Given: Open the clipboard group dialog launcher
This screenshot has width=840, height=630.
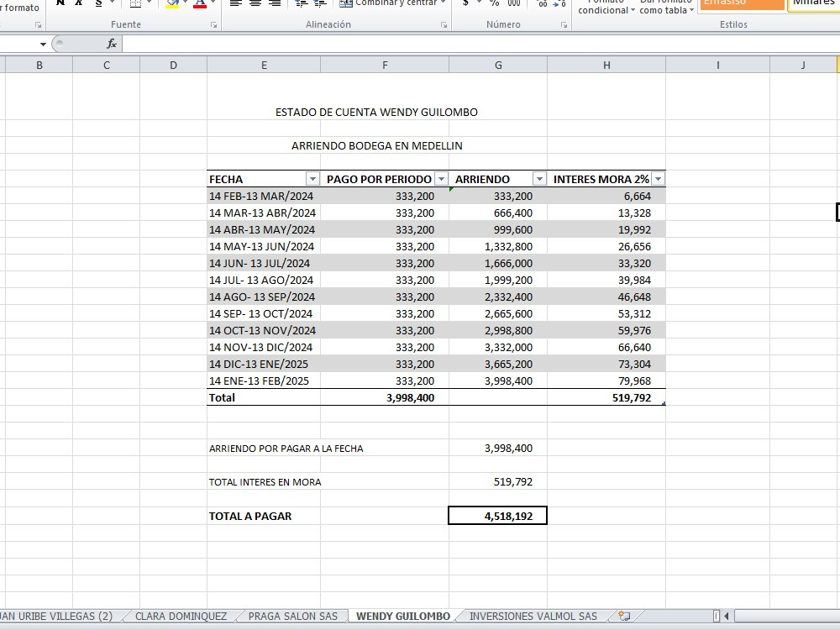Looking at the screenshot, I should 38,25.
